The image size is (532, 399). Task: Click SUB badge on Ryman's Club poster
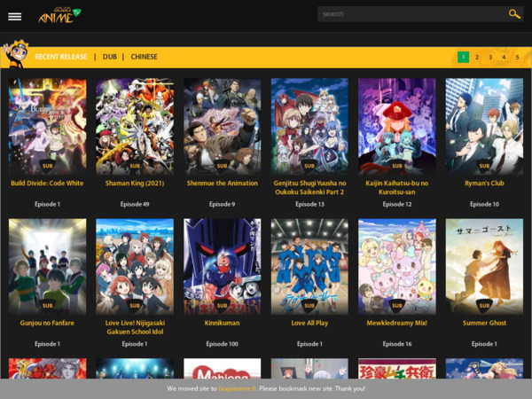484,166
